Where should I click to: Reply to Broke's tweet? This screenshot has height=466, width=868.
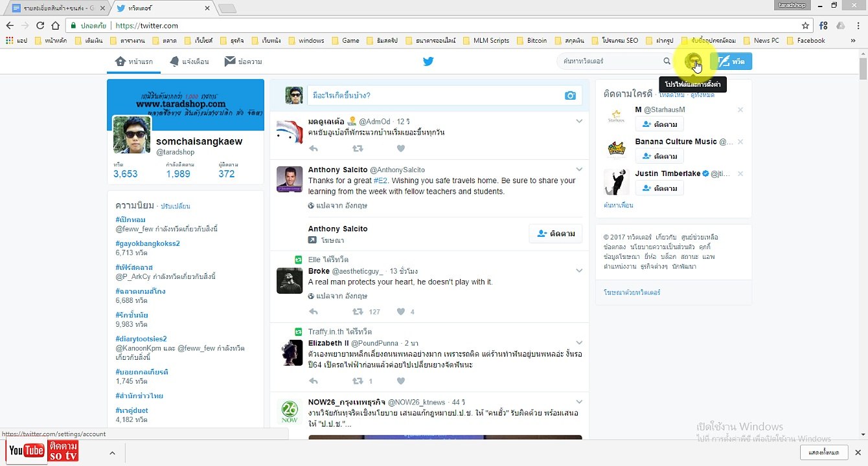coord(314,312)
